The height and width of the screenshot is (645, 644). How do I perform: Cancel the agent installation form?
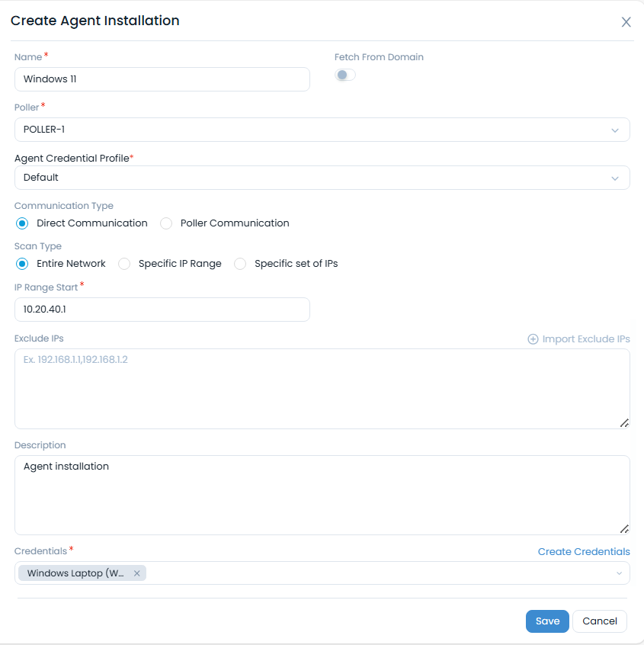(x=600, y=621)
